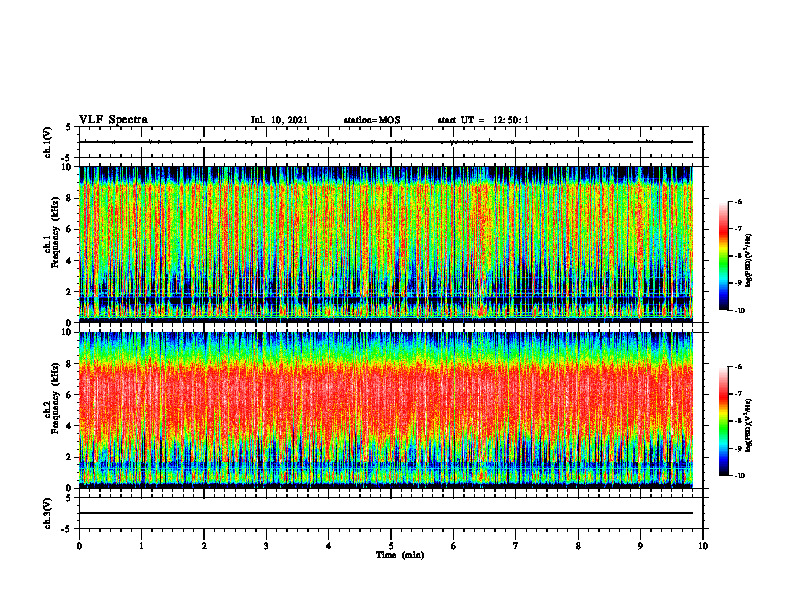Click the ch.1 spectrogram panel
The image size is (792, 612).
(385, 244)
